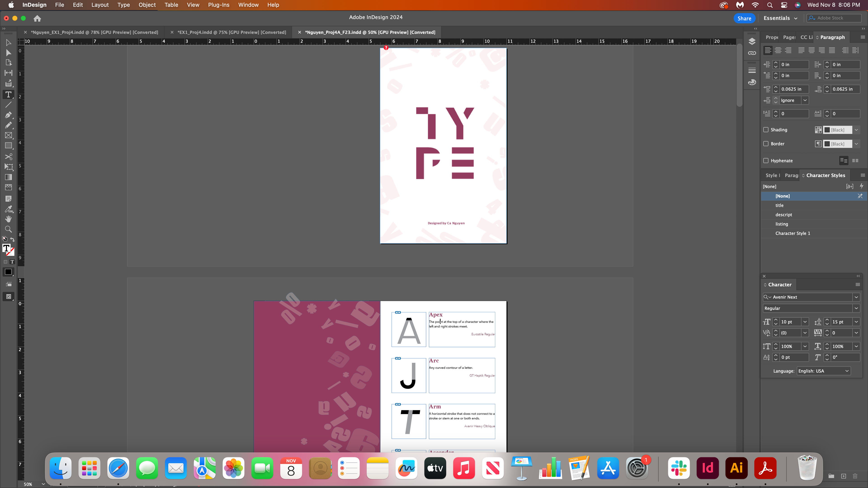
Task: Toggle formatting affects text button
Action: click(x=12, y=262)
